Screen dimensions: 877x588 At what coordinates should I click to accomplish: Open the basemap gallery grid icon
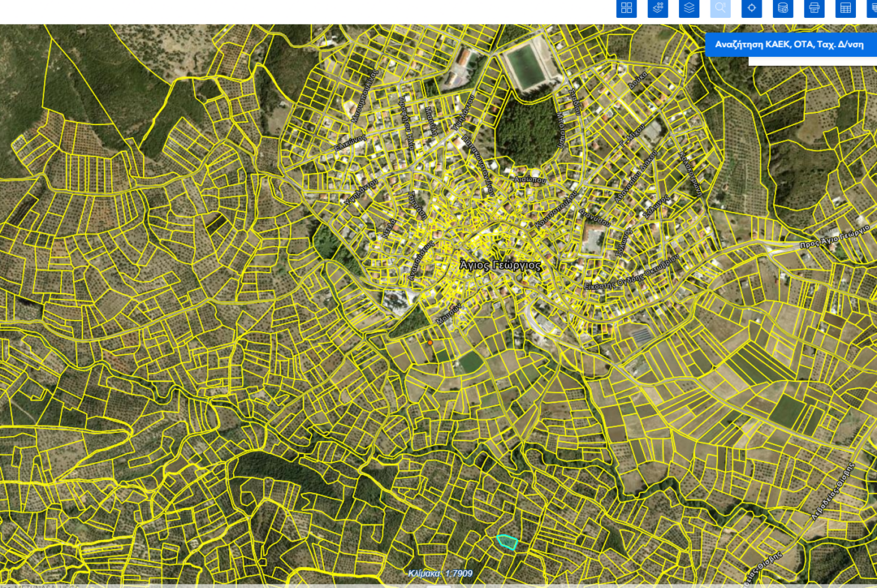tap(627, 7)
